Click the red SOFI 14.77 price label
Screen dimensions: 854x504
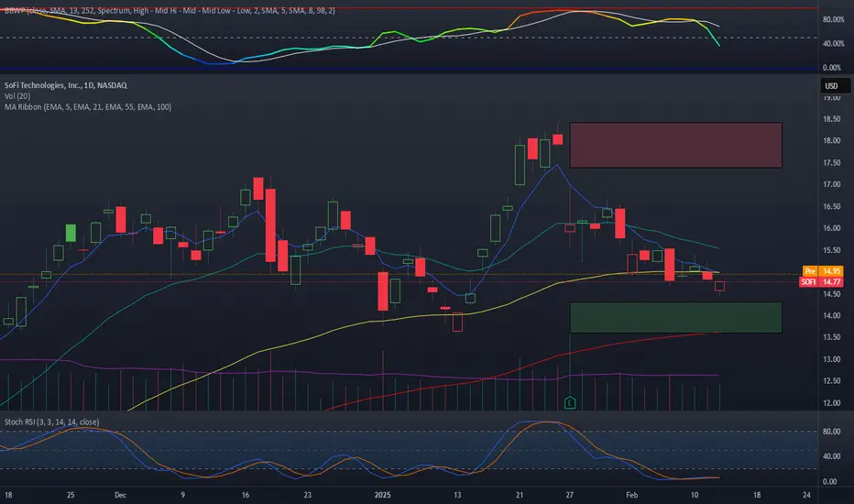(x=821, y=281)
